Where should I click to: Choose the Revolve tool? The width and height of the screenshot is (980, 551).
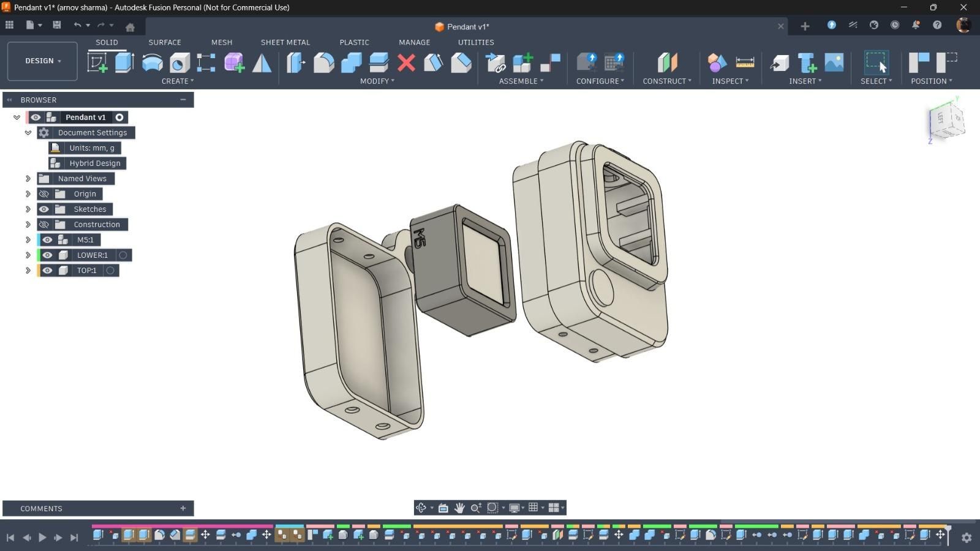[152, 62]
